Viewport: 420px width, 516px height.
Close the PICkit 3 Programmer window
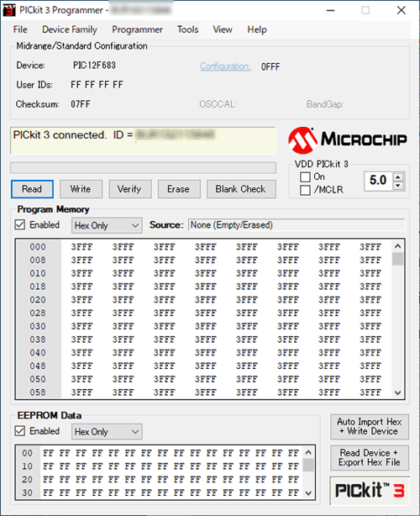tap(402, 10)
